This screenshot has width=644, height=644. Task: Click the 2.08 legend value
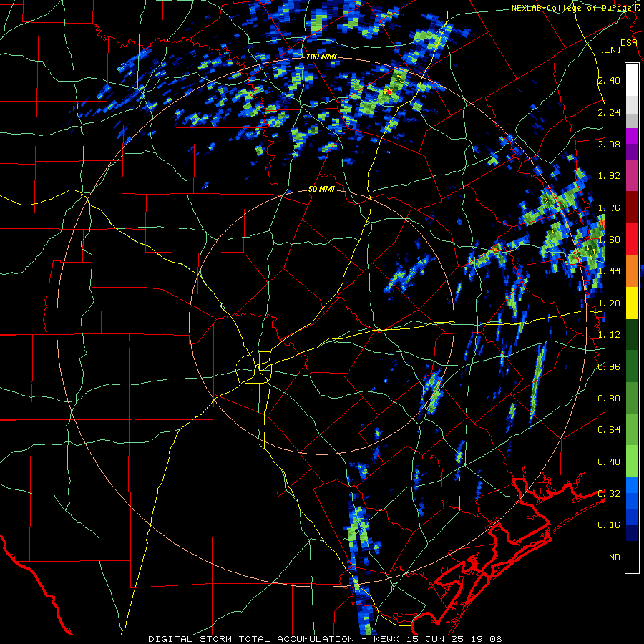pyautogui.click(x=609, y=144)
